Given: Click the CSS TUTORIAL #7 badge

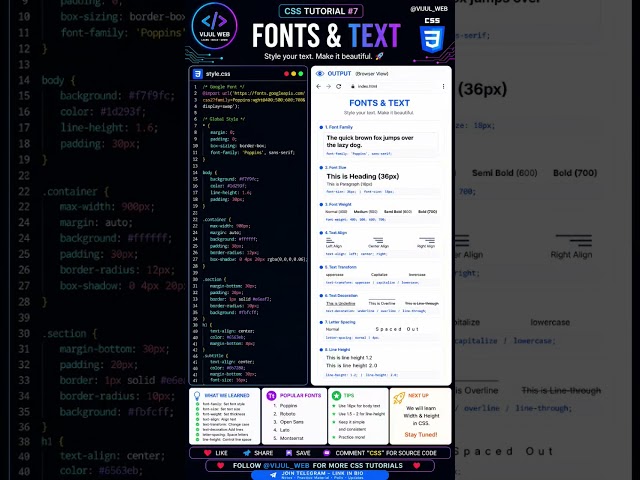Looking at the screenshot, I should tap(321, 11).
